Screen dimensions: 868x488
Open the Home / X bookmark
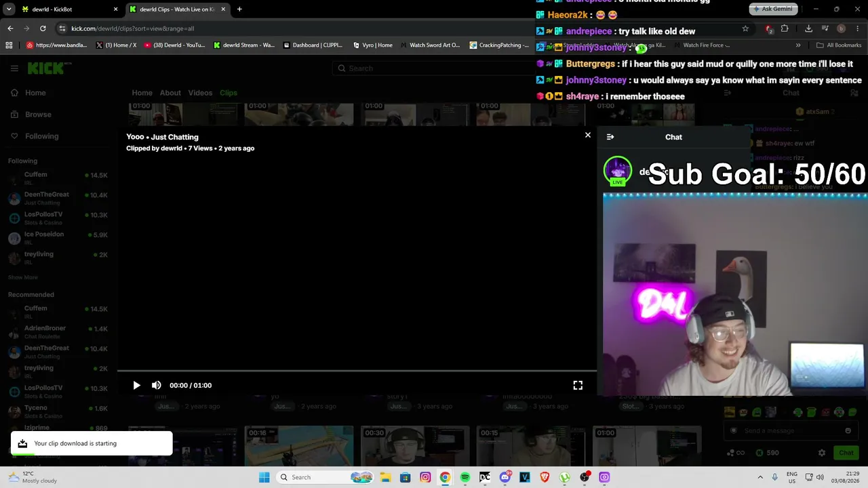[117, 45]
